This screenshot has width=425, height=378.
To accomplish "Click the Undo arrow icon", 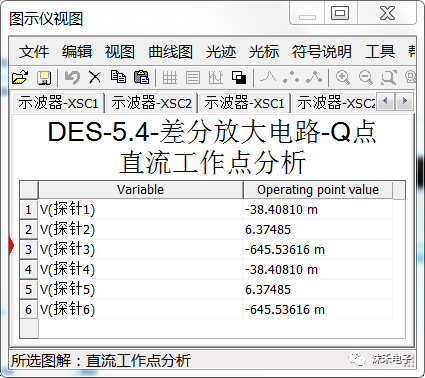I will tap(72, 78).
